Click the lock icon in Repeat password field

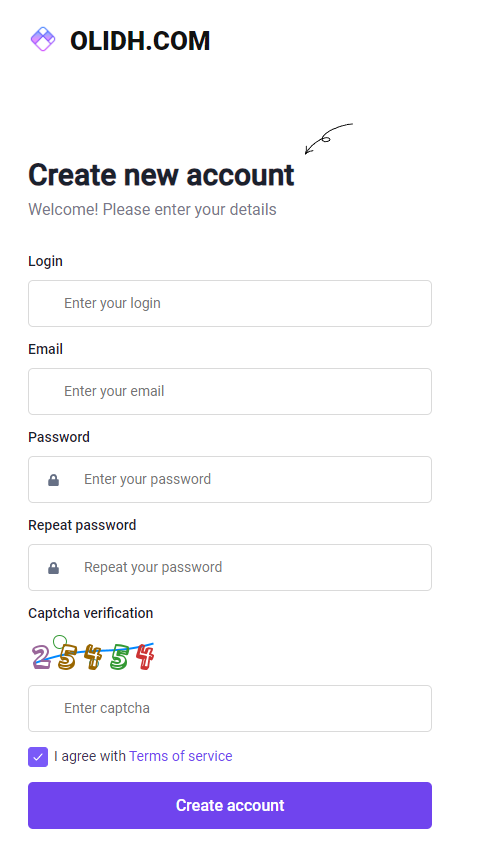(x=53, y=568)
